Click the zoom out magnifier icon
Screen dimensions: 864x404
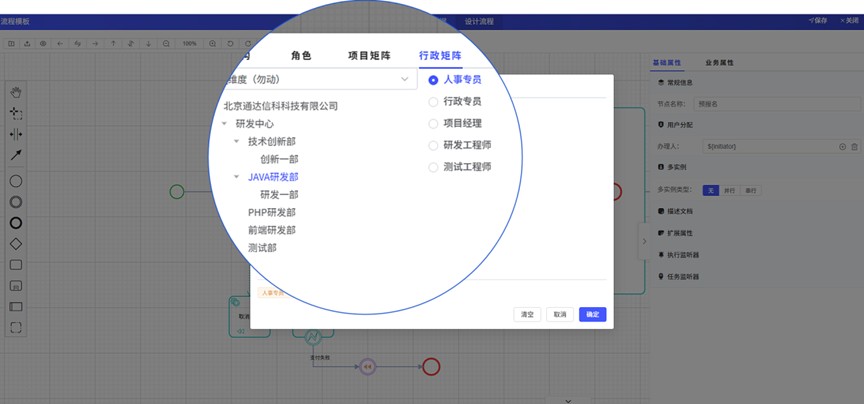pyautogui.click(x=167, y=44)
